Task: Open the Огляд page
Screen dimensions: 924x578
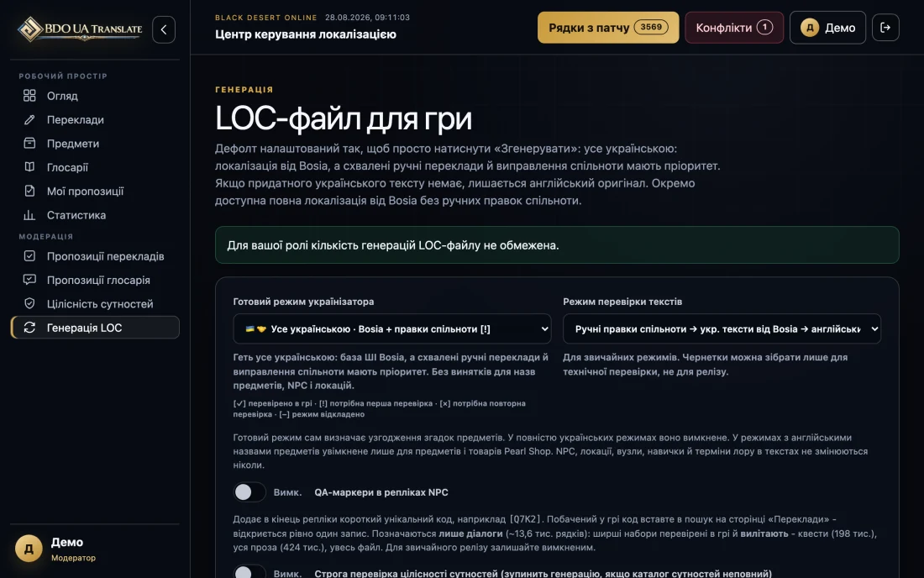Action: tap(95, 96)
